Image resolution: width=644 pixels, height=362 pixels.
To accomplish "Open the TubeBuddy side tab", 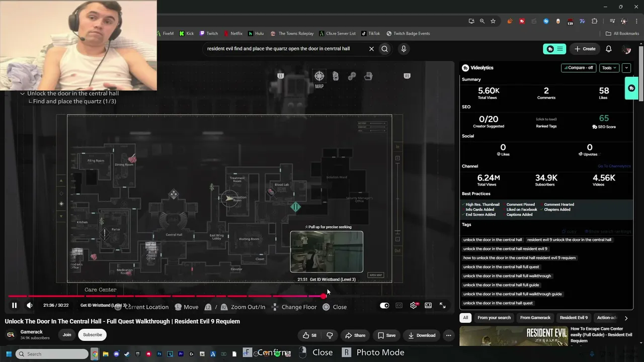I will 631,88.
